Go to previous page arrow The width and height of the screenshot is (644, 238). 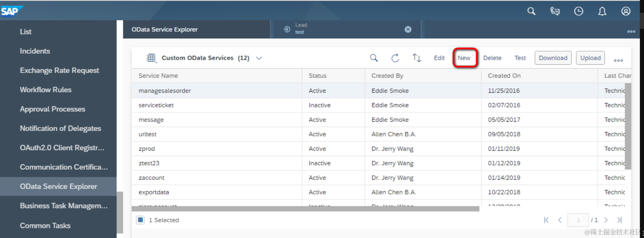[x=560, y=220]
